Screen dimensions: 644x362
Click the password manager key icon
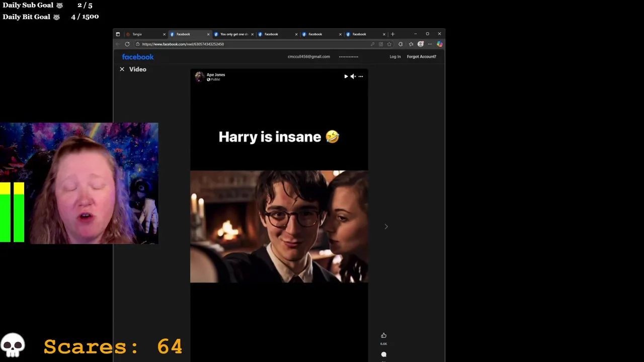pyautogui.click(x=372, y=44)
